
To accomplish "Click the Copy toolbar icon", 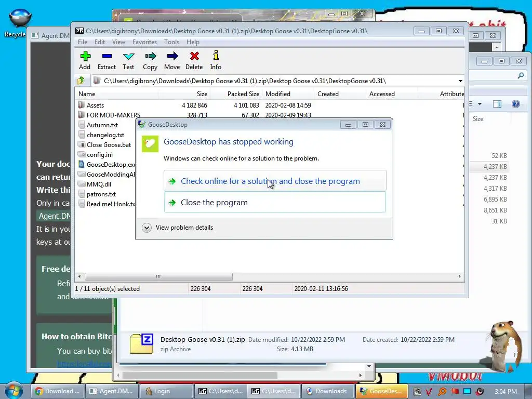I will click(150, 60).
